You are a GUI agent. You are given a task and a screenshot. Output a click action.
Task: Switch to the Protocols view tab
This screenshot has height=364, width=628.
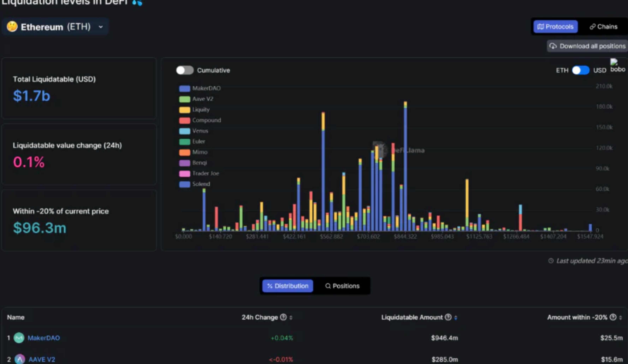(555, 26)
